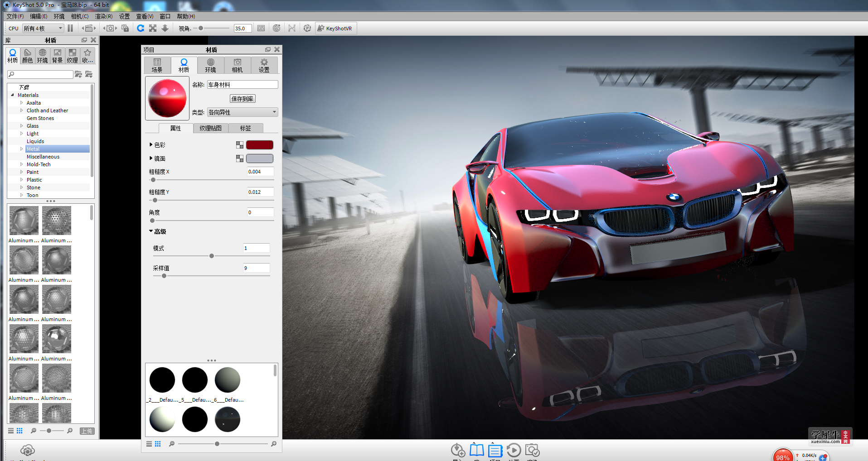Open the Help menu (帮助)

tap(186, 16)
